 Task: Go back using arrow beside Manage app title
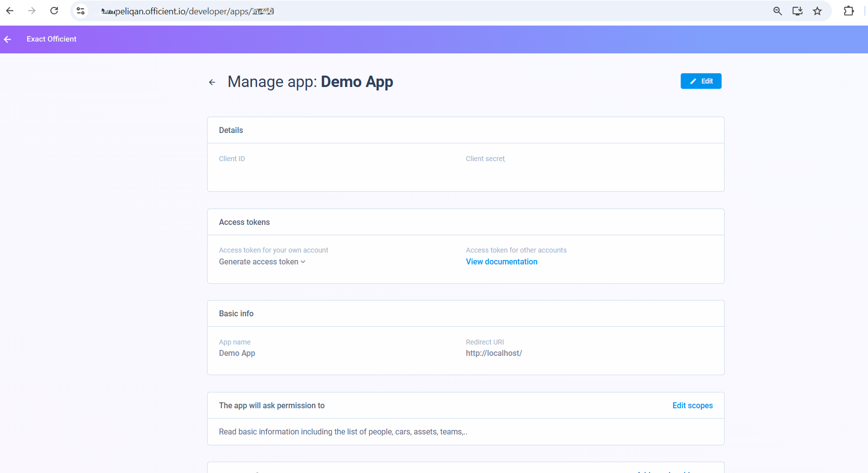(212, 82)
